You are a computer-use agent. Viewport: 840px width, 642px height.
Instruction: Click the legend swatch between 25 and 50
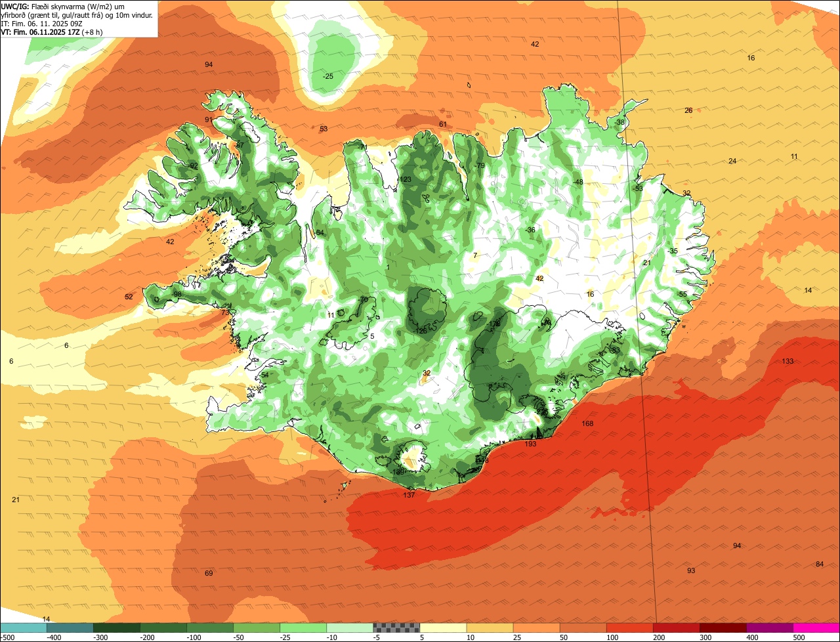(536, 628)
